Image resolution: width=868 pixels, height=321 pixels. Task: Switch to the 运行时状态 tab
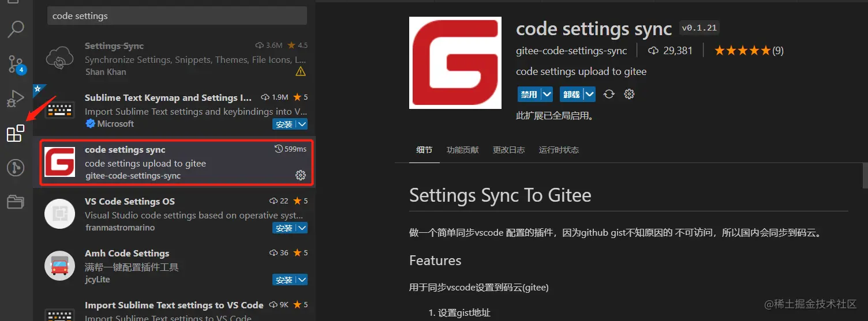[559, 150]
